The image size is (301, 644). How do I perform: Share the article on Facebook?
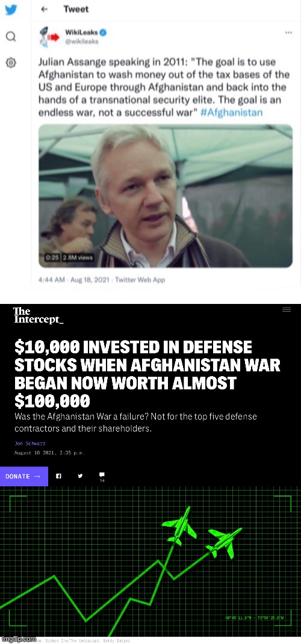(x=59, y=476)
